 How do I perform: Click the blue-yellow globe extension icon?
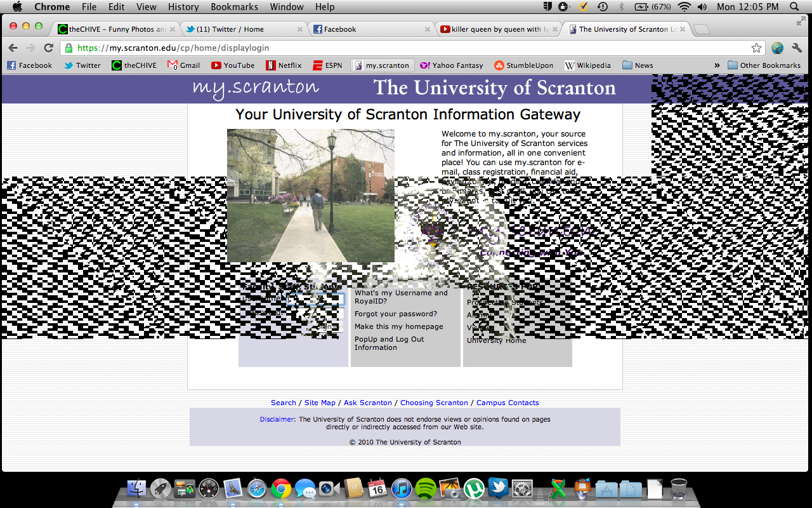coord(777,48)
